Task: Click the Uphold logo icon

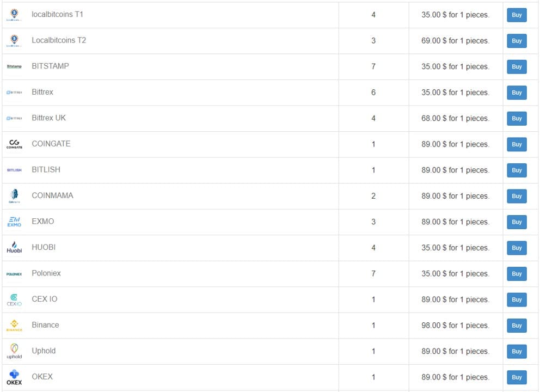Action: click(x=14, y=351)
